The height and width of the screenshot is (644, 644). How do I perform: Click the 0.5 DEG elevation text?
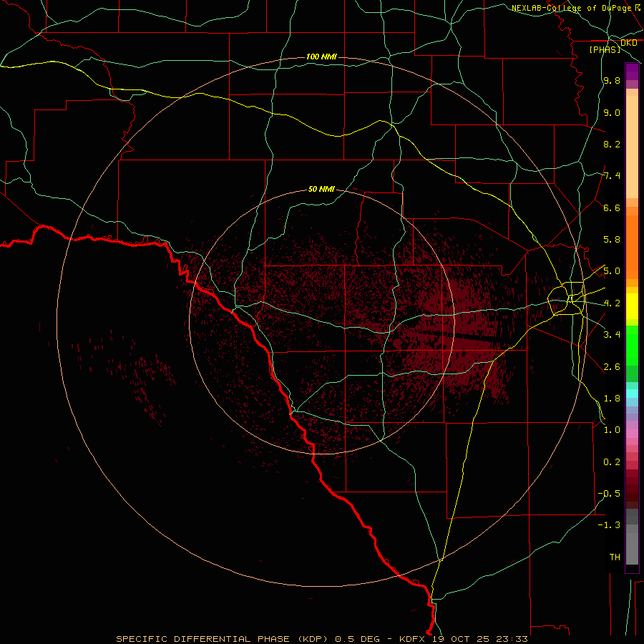click(359, 639)
